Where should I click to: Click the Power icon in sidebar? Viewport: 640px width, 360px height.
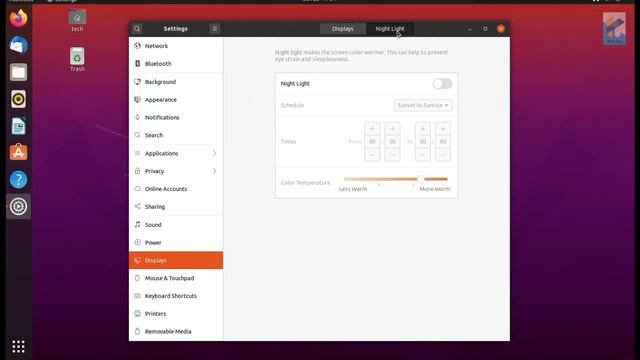tap(138, 242)
